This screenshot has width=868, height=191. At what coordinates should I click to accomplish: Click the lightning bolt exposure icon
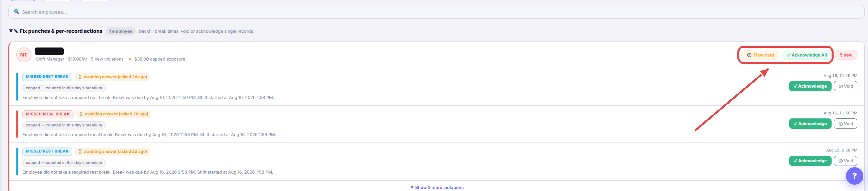coord(130,59)
